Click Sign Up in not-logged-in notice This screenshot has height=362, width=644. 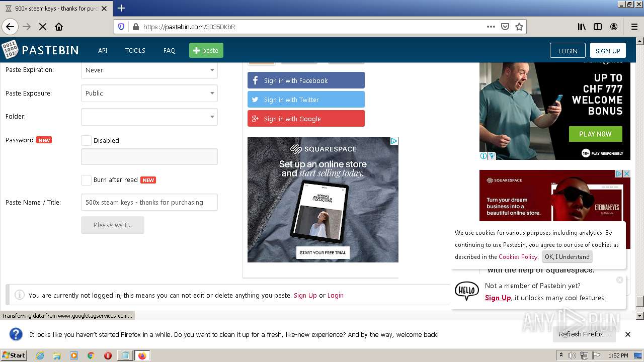tap(305, 295)
